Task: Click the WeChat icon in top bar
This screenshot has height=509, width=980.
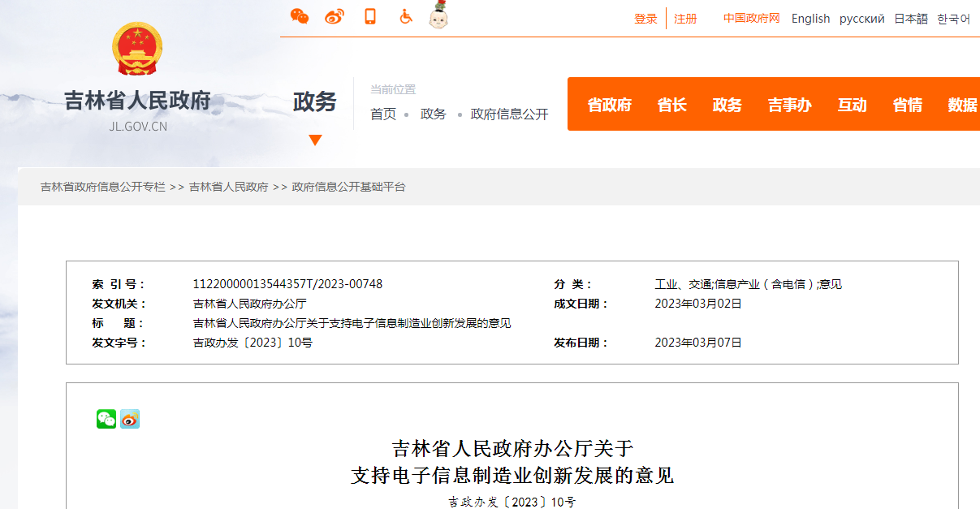Action: [x=300, y=16]
